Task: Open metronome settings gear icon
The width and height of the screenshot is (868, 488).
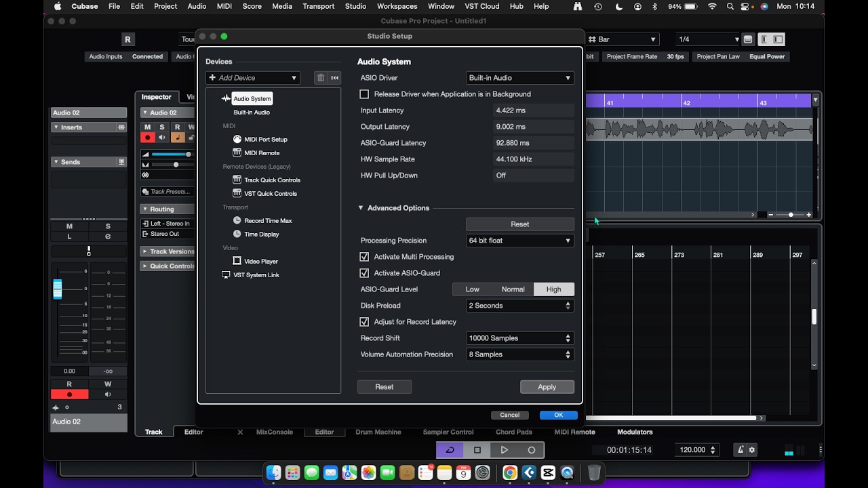Action: [751, 450]
